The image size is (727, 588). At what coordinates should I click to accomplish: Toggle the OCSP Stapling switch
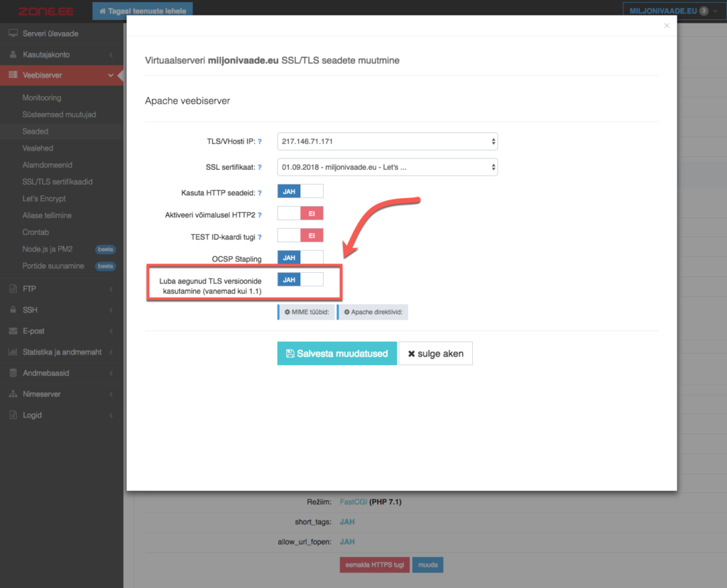[x=300, y=257]
